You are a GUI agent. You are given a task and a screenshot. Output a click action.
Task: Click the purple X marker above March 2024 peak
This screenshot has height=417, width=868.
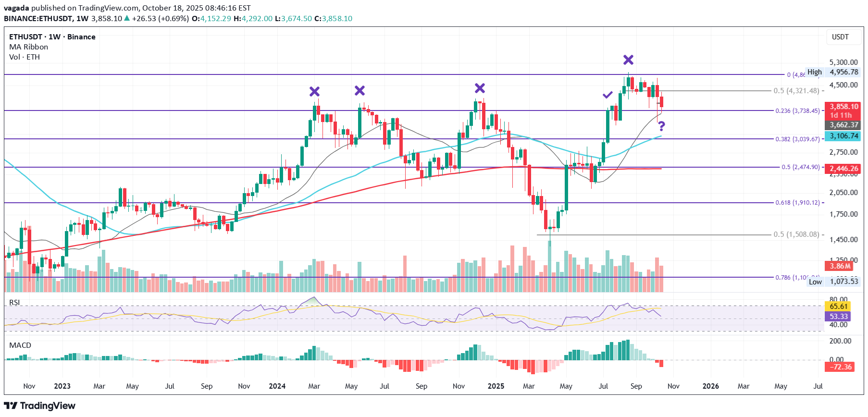[314, 91]
